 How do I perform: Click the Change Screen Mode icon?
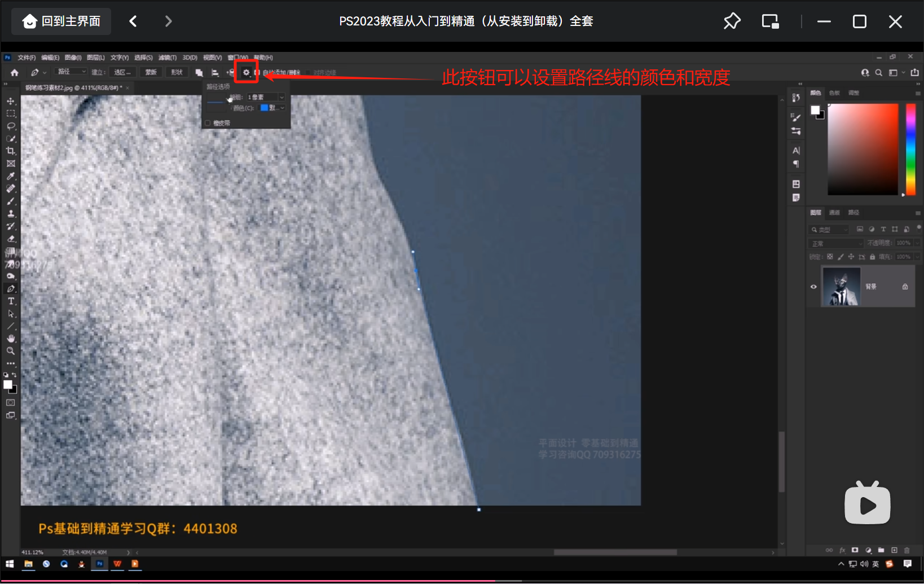[11, 415]
